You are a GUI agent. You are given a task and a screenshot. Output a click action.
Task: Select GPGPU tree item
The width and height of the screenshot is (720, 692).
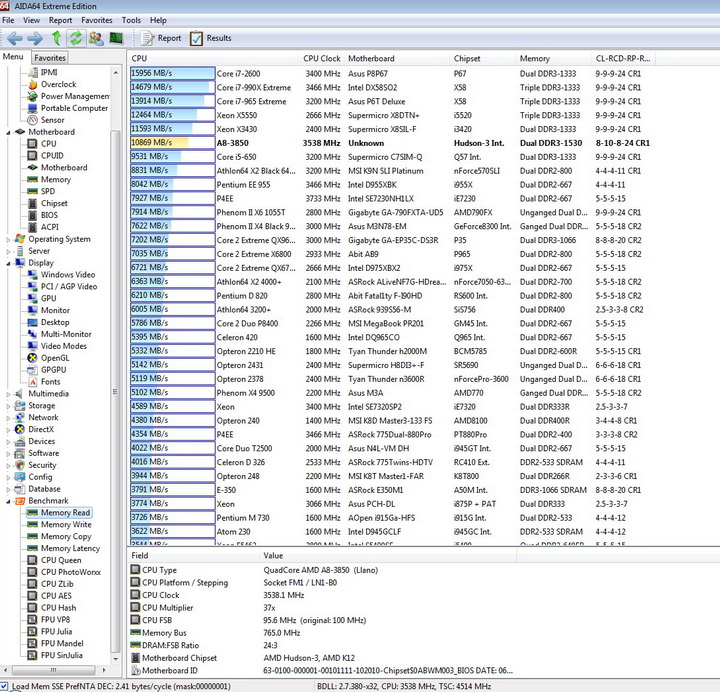pyautogui.click(x=53, y=370)
